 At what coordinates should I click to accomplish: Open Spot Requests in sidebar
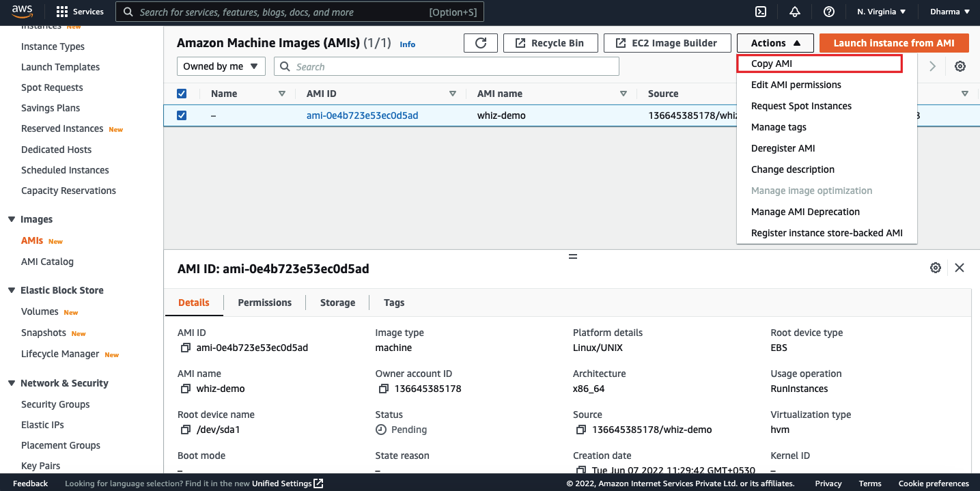click(52, 87)
